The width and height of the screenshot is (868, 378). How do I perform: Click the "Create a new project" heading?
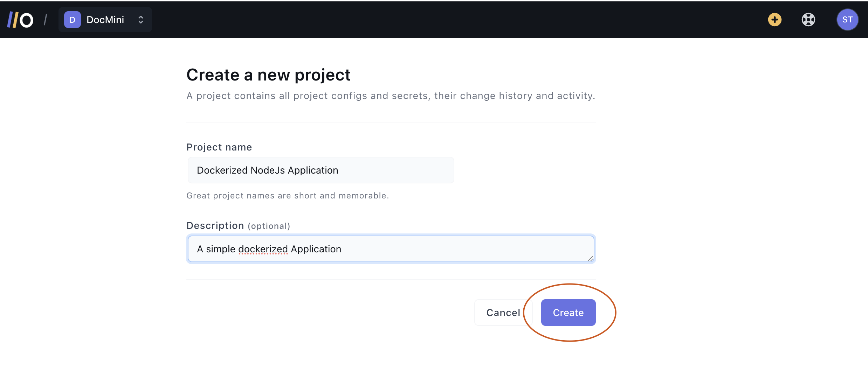(x=268, y=75)
